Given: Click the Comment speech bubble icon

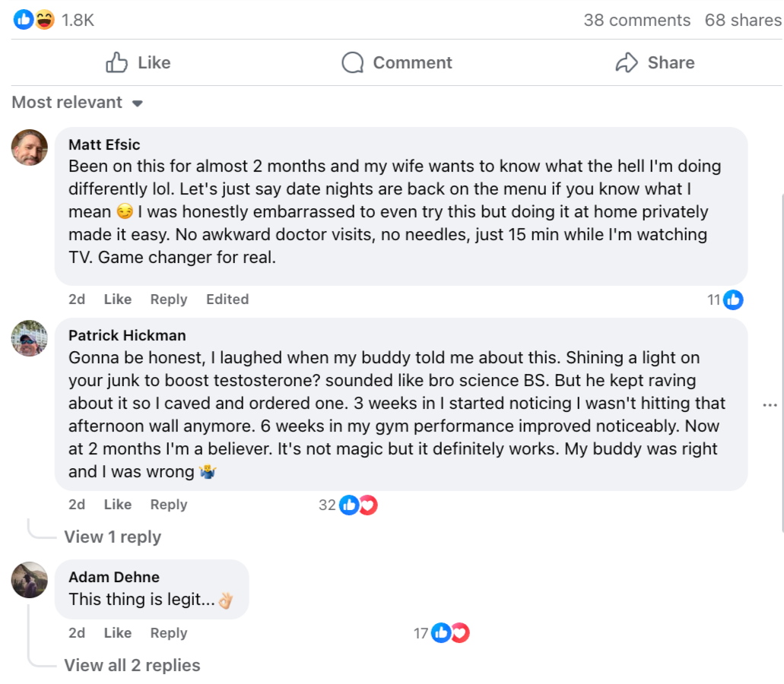Looking at the screenshot, I should (x=353, y=62).
